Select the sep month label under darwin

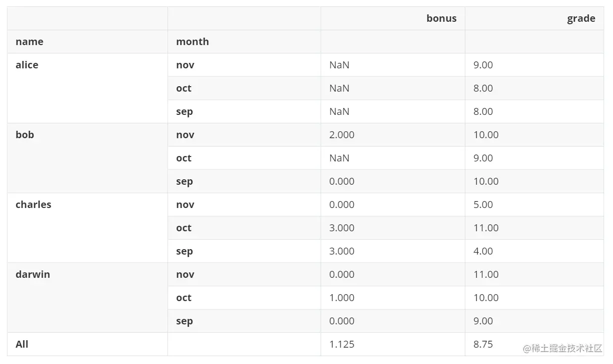(x=184, y=321)
